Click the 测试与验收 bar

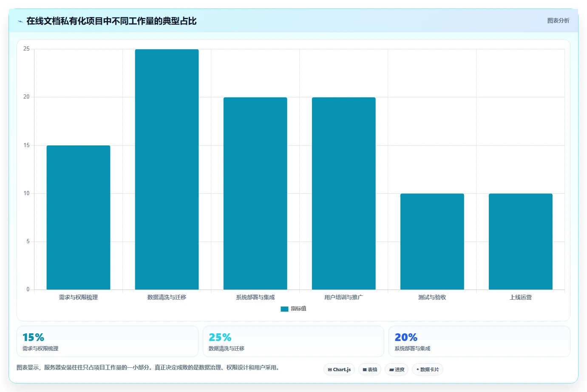(x=432, y=241)
